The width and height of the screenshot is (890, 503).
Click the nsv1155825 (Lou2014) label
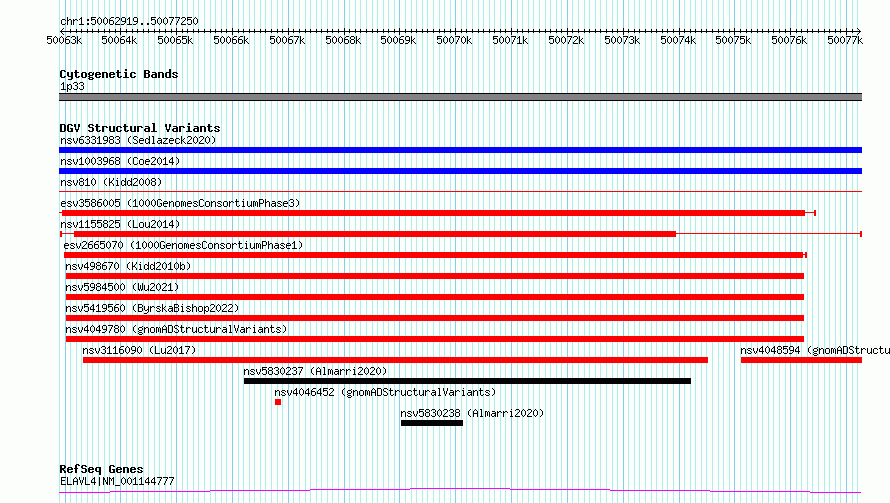(x=120, y=224)
